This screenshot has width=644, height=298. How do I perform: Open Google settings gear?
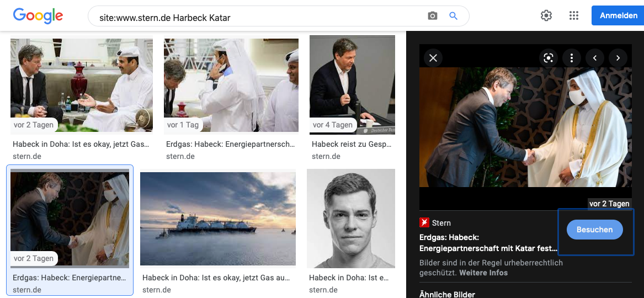[x=546, y=16]
